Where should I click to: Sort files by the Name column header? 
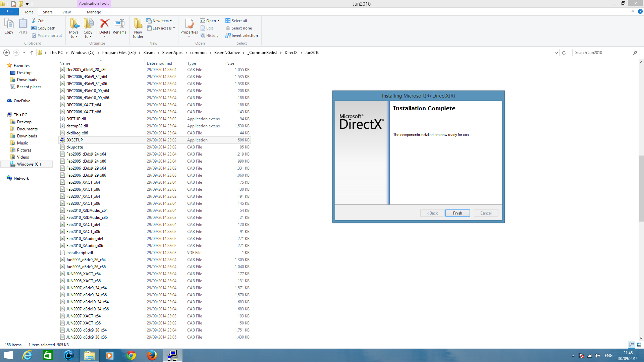pos(101,63)
